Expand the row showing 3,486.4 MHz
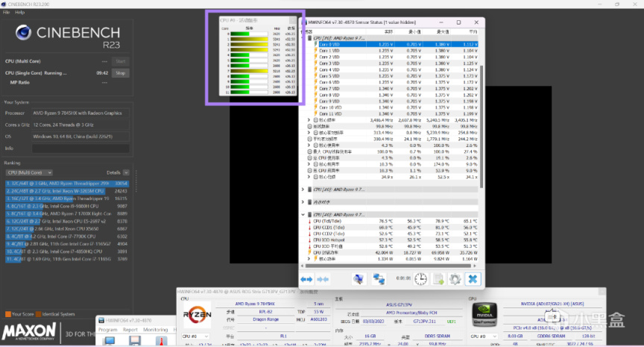 click(309, 120)
